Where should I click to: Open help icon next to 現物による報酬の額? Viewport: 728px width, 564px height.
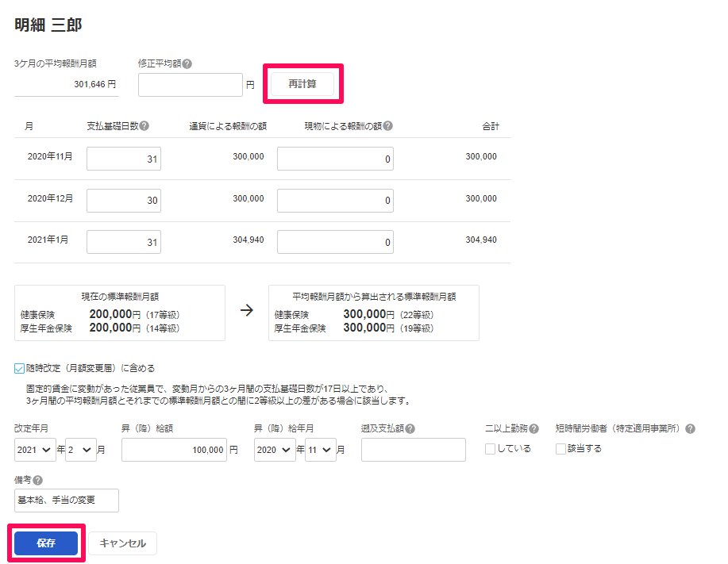click(x=388, y=125)
